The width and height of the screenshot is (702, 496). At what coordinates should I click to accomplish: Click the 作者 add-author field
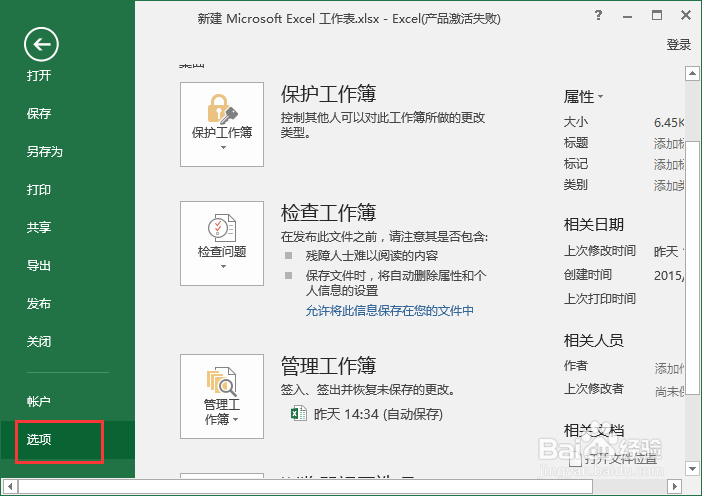tap(669, 368)
